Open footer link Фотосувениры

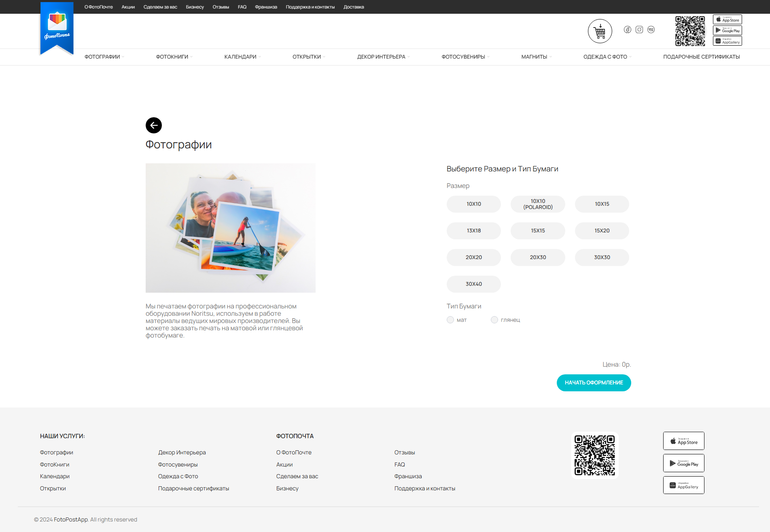pos(178,464)
